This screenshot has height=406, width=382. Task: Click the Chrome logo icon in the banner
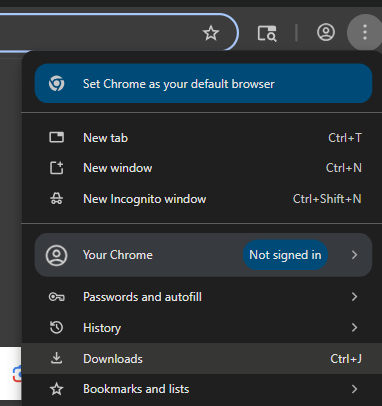pos(56,83)
